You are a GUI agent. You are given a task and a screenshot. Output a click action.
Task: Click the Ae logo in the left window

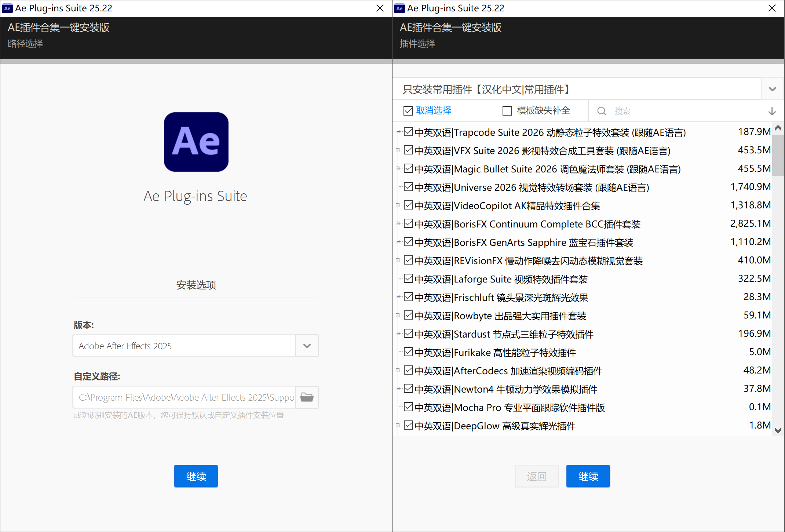point(196,142)
